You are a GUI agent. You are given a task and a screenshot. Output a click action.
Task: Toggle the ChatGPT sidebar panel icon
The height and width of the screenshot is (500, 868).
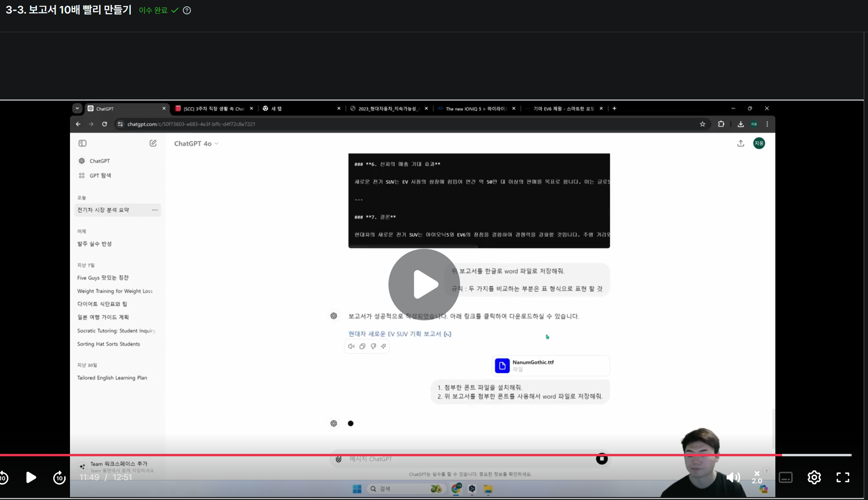[x=83, y=143]
